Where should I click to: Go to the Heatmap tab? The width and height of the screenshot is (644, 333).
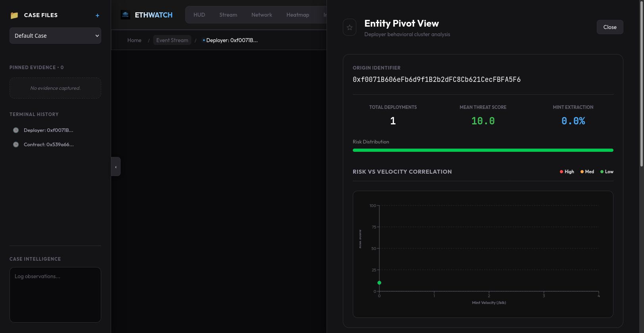point(298,15)
